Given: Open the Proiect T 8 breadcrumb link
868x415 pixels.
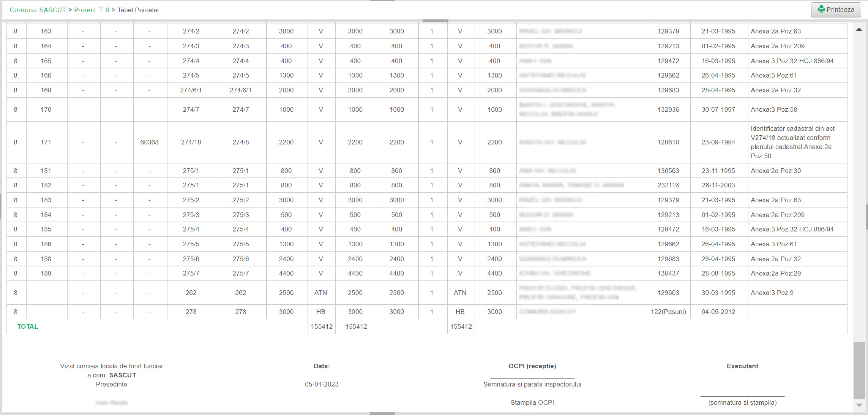Looking at the screenshot, I should coord(92,10).
